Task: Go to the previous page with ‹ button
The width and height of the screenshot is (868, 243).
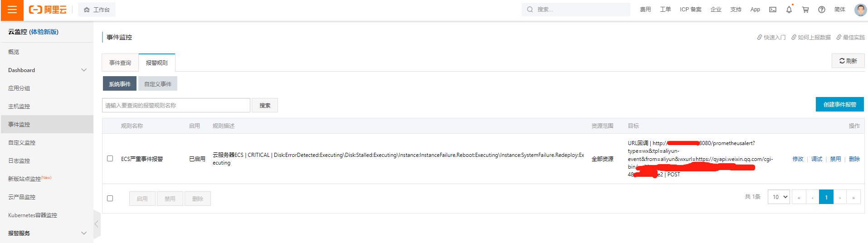Action: tap(813, 197)
